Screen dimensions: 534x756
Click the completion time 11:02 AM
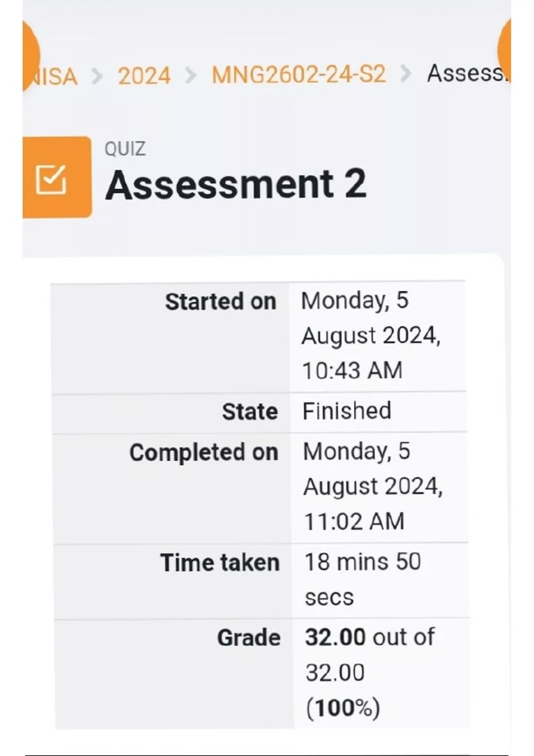(354, 521)
